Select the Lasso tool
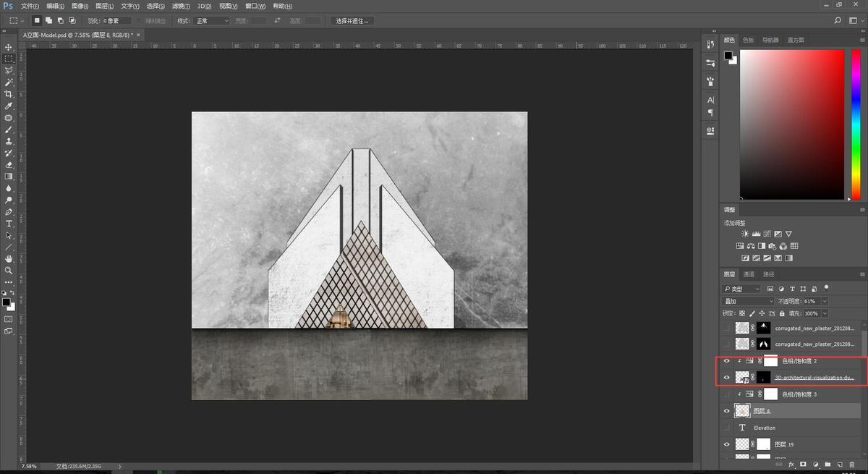 click(9, 70)
